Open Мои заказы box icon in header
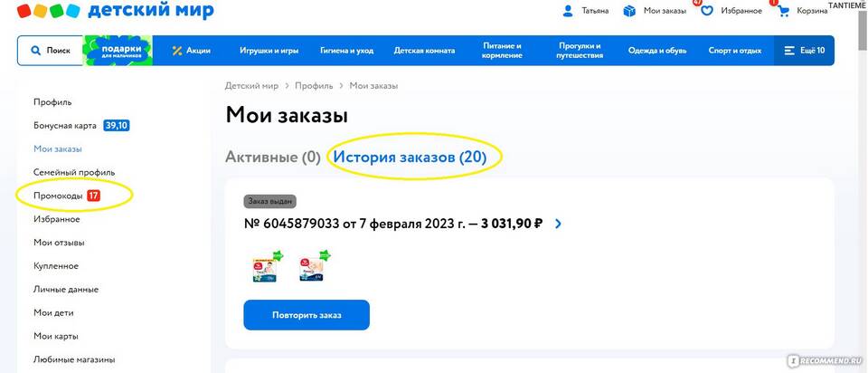The width and height of the screenshot is (868, 373). 630,11
